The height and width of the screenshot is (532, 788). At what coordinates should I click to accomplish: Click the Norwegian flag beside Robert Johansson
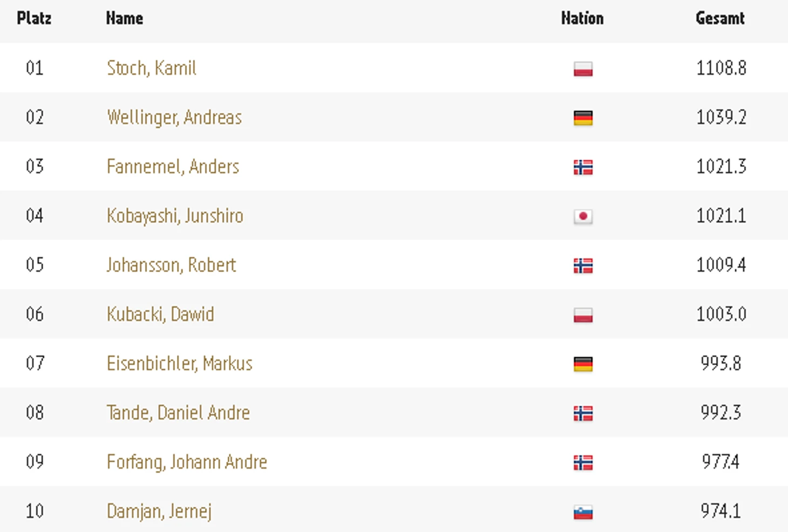point(583,266)
